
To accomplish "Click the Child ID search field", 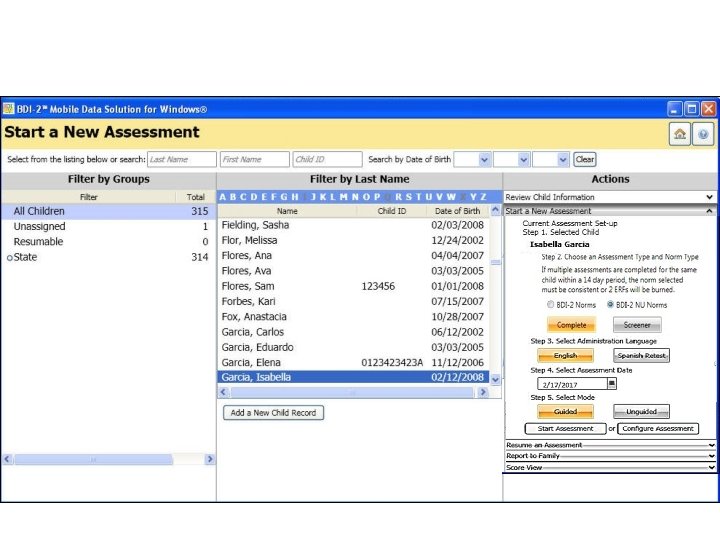I will [327, 159].
